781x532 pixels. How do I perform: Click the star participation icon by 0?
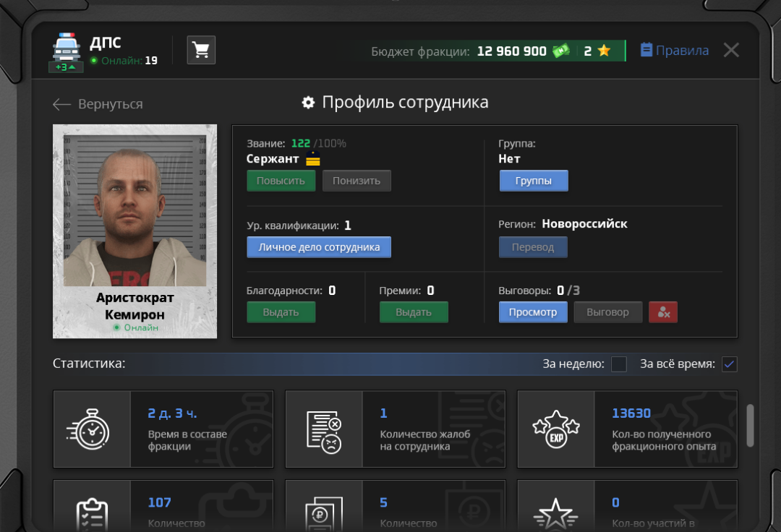556,515
